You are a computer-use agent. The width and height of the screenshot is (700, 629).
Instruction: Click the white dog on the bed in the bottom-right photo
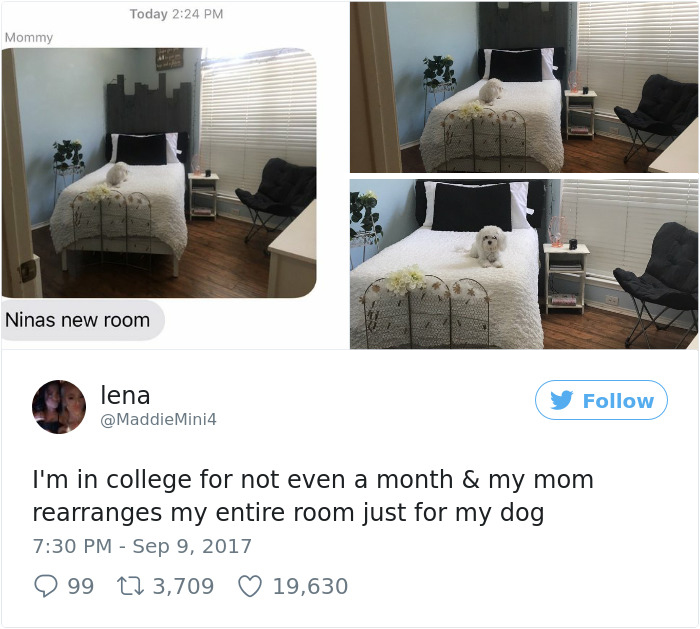(490, 246)
